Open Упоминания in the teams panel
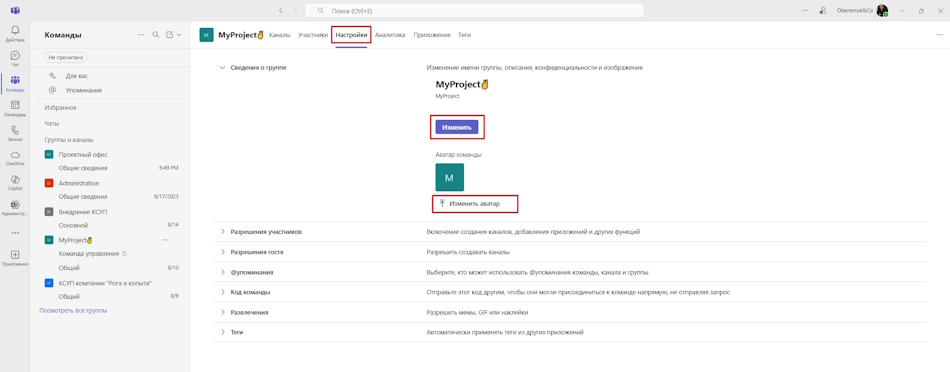 [84, 90]
